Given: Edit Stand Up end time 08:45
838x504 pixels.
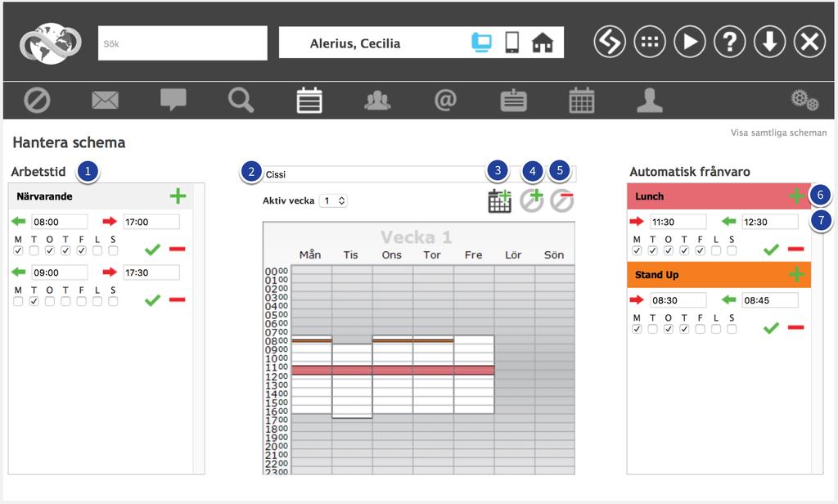Looking at the screenshot, I should [769, 300].
